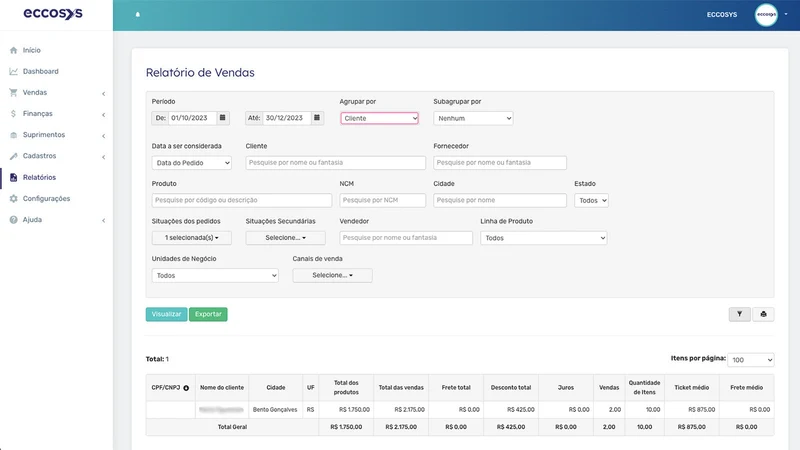Open the Linha de Produto dropdown
The width and height of the screenshot is (800, 450).
543,238
